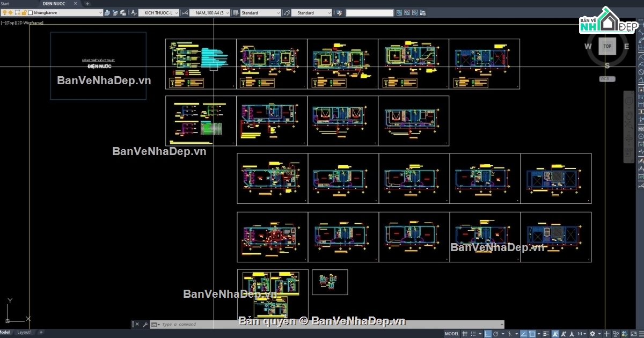Toggle drawing grid display in status bar

465,334
